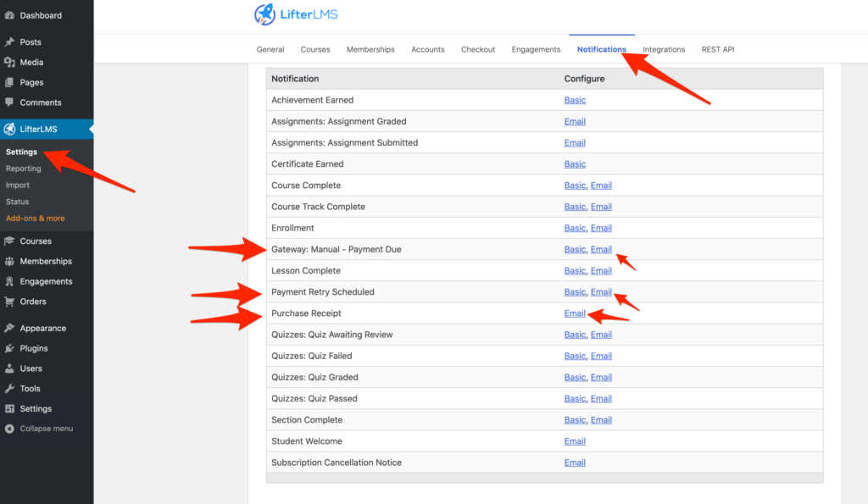Open Email settings for Quiz Passed

[x=601, y=398]
